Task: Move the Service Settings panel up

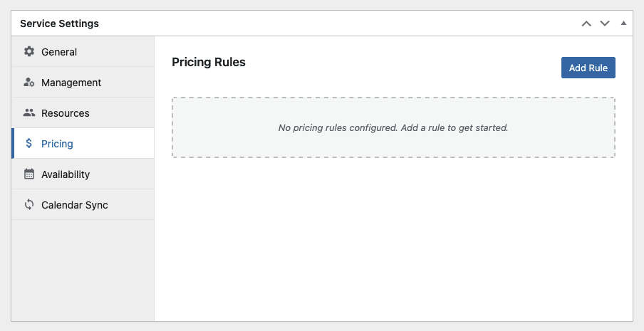Action: (586, 23)
